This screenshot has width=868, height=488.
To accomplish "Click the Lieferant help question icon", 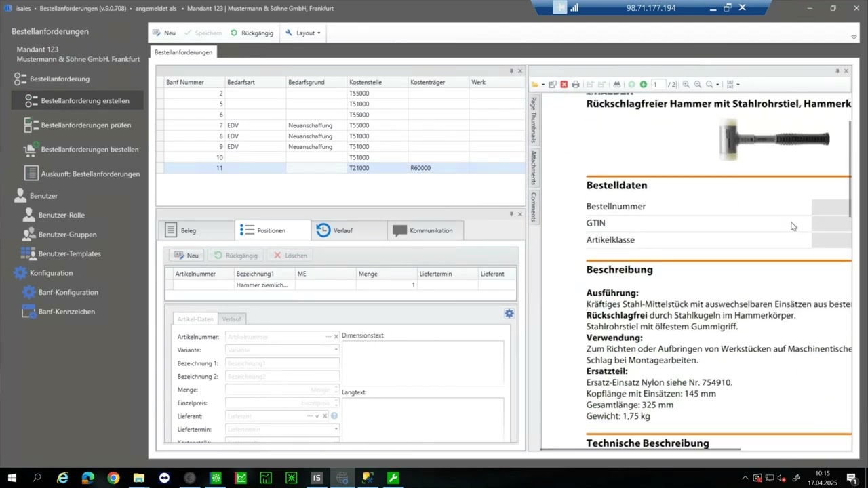I will 334,416.
